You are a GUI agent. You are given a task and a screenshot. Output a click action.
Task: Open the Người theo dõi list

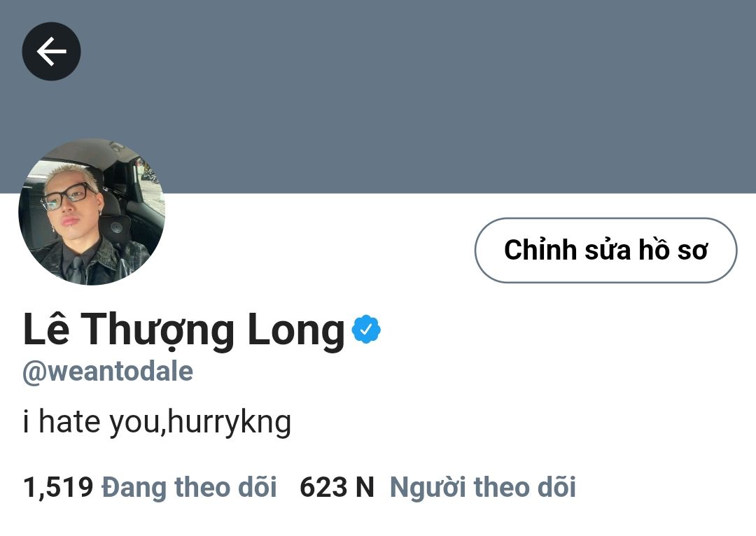(x=482, y=487)
